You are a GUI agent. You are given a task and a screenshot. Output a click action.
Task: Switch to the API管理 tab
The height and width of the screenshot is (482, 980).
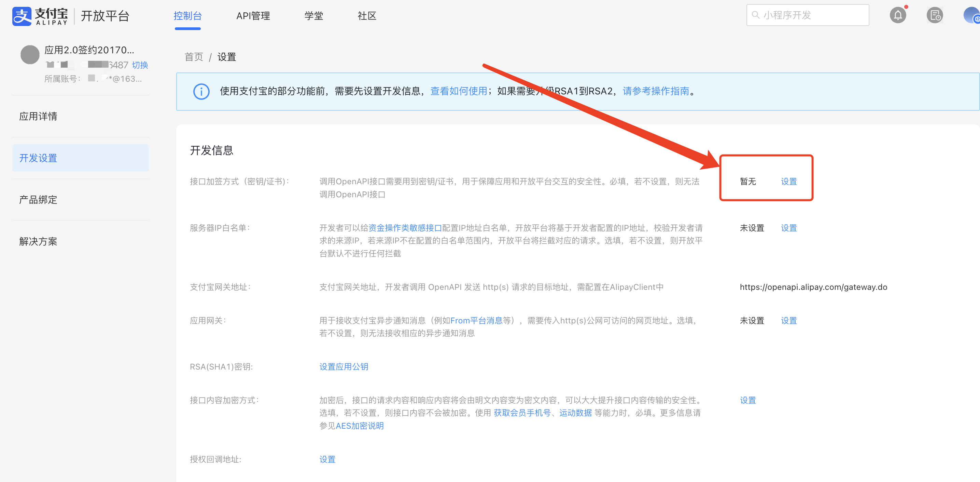coord(253,16)
